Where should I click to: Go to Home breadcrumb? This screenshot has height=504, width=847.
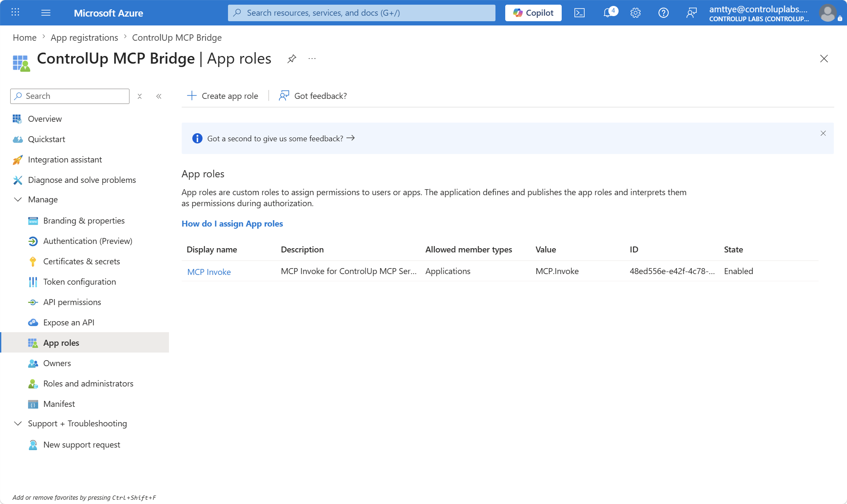[x=25, y=37]
